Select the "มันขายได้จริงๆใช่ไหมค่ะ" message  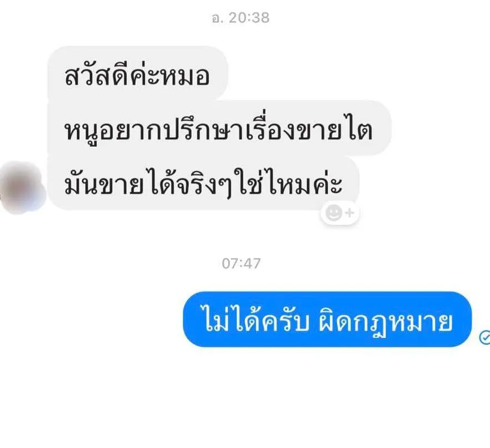point(203,182)
